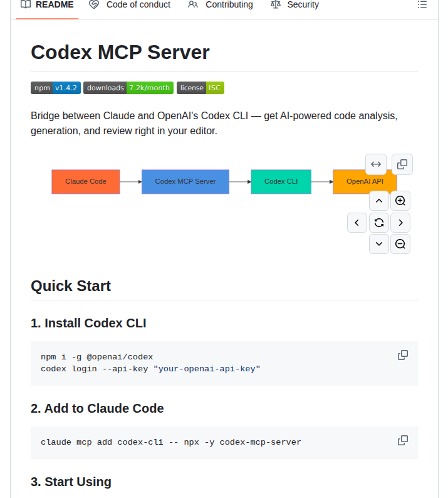Open the README outline list icon
Image resolution: width=448 pixels, height=498 pixels.
(422, 5)
